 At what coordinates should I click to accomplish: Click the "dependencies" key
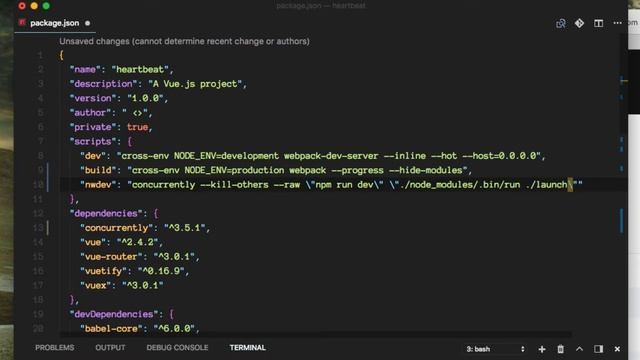106,213
